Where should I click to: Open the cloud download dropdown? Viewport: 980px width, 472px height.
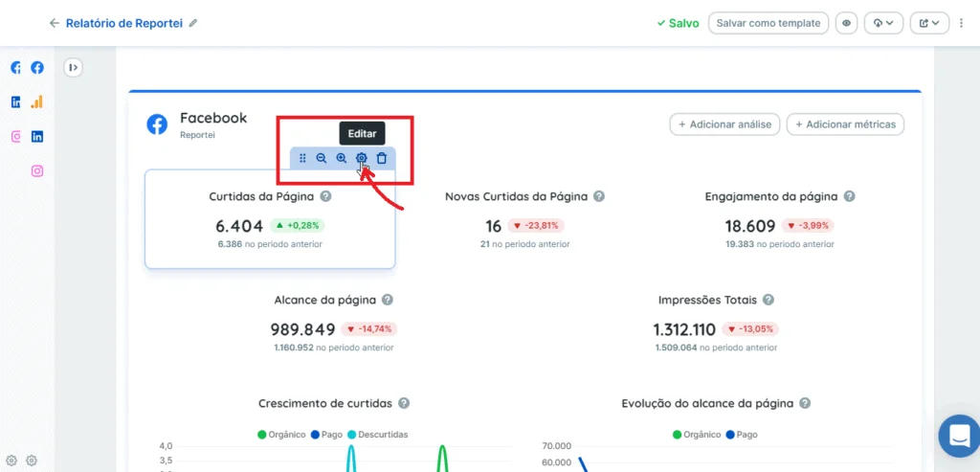(x=883, y=23)
